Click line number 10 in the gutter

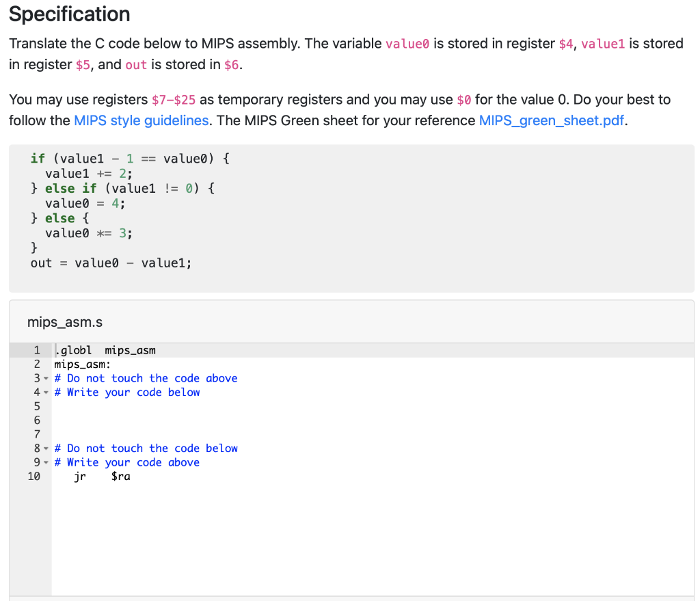(34, 476)
